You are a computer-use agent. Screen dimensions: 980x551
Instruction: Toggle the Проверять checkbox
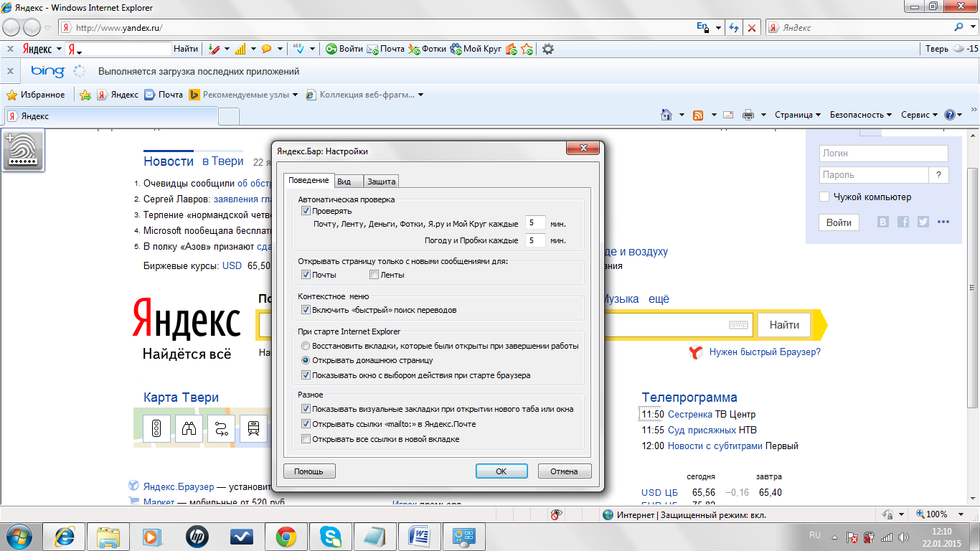[306, 211]
